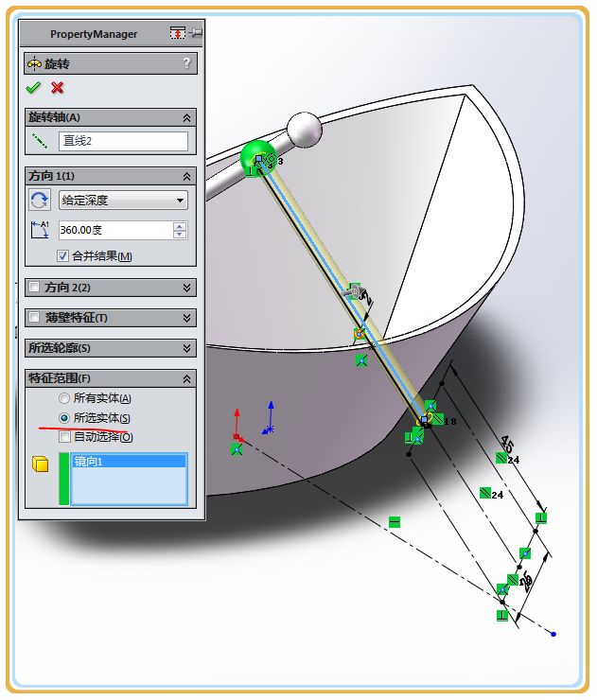
Task: Toggle the 自动选择(O) checkbox
Action: point(64,437)
